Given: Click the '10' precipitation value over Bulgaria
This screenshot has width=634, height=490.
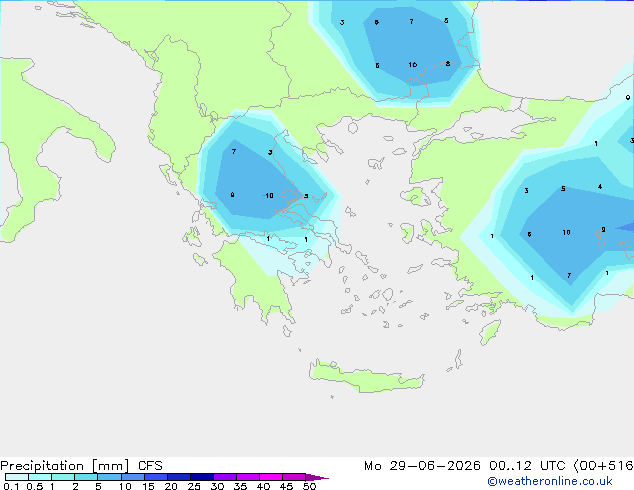Looking at the screenshot, I should tap(412, 65).
